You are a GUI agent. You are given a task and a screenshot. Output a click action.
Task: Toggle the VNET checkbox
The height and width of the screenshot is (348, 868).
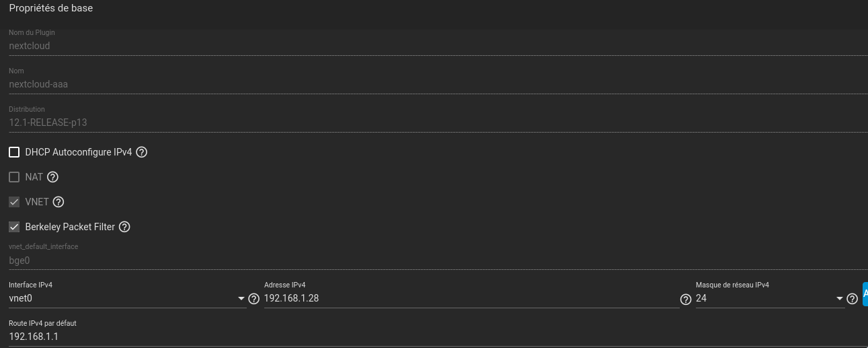tap(14, 202)
